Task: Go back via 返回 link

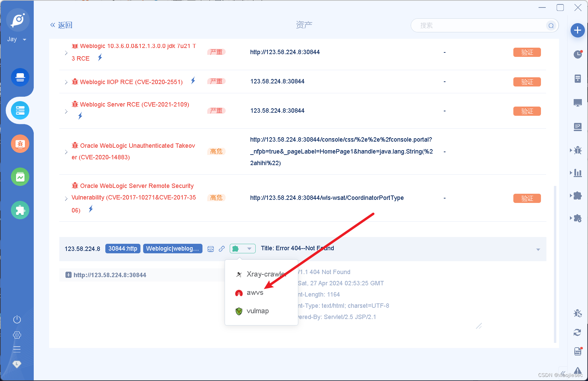Action: (61, 25)
